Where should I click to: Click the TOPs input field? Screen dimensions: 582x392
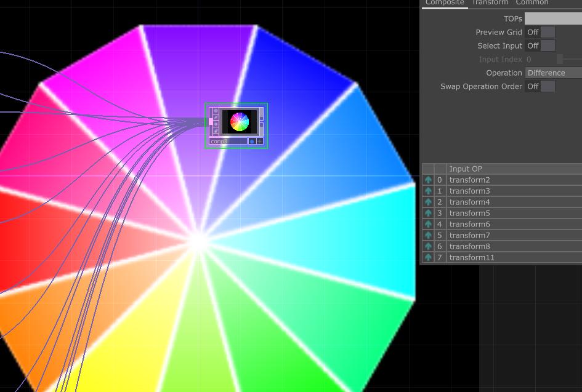[554, 18]
